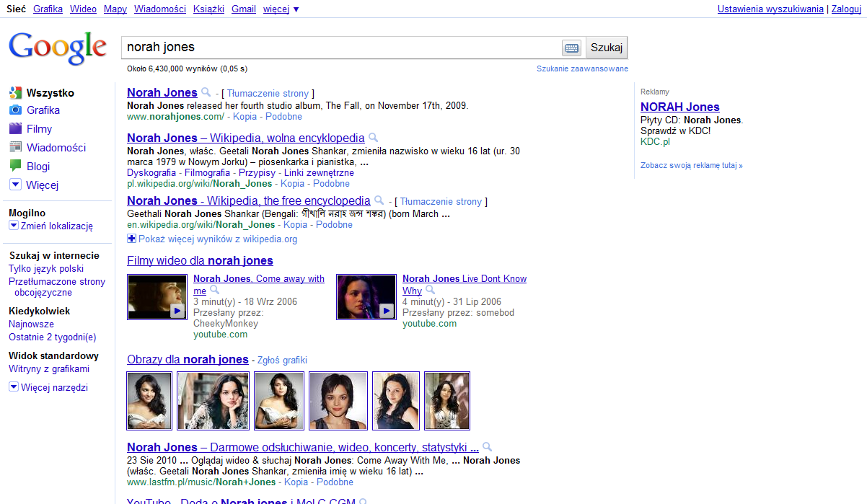
Task: Open Kopia link for norahjones.com result
Action: [245, 116]
